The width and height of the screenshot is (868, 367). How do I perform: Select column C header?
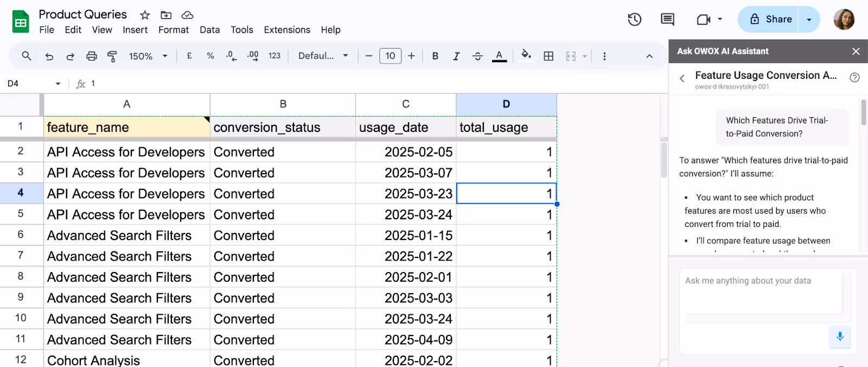coord(406,104)
